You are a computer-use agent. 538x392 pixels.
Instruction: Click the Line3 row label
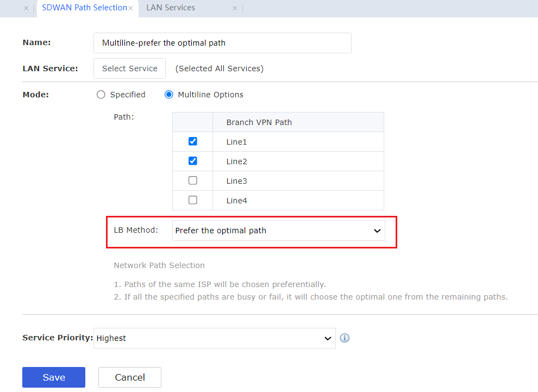point(237,181)
